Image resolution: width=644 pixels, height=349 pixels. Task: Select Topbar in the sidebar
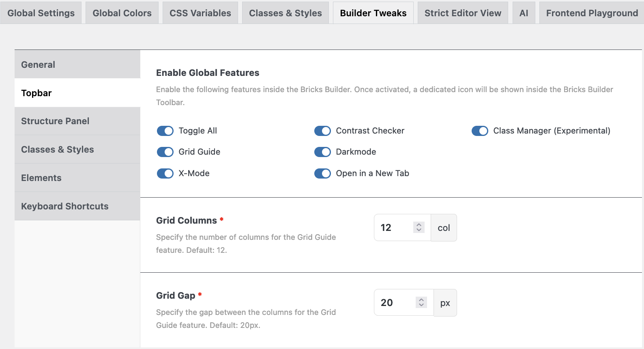point(77,93)
